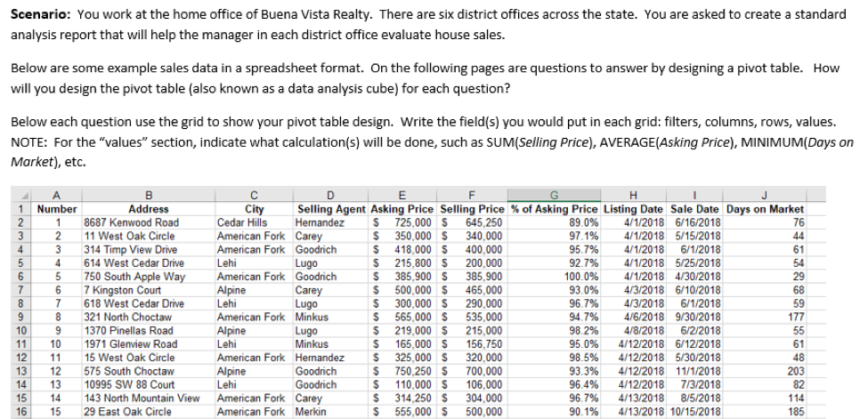The width and height of the screenshot is (868, 419).
Task: Click cell '29 East Oak Circle'
Action: click(149, 412)
